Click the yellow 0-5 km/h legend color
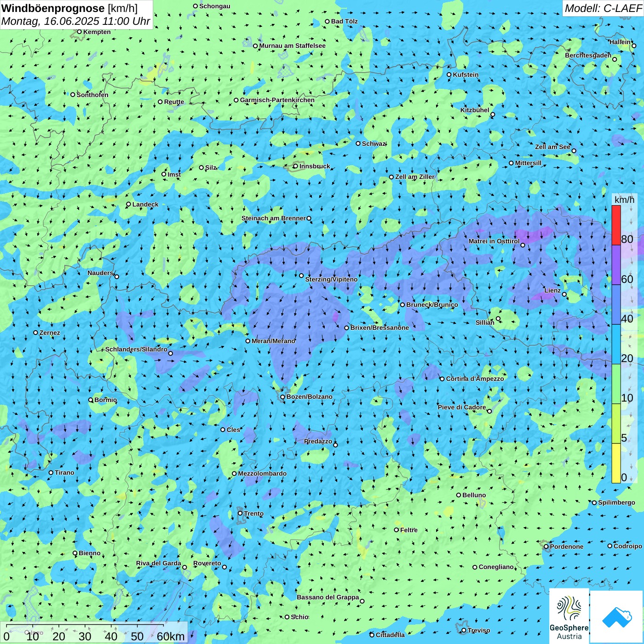The height and width of the screenshot is (644, 644). click(x=616, y=463)
